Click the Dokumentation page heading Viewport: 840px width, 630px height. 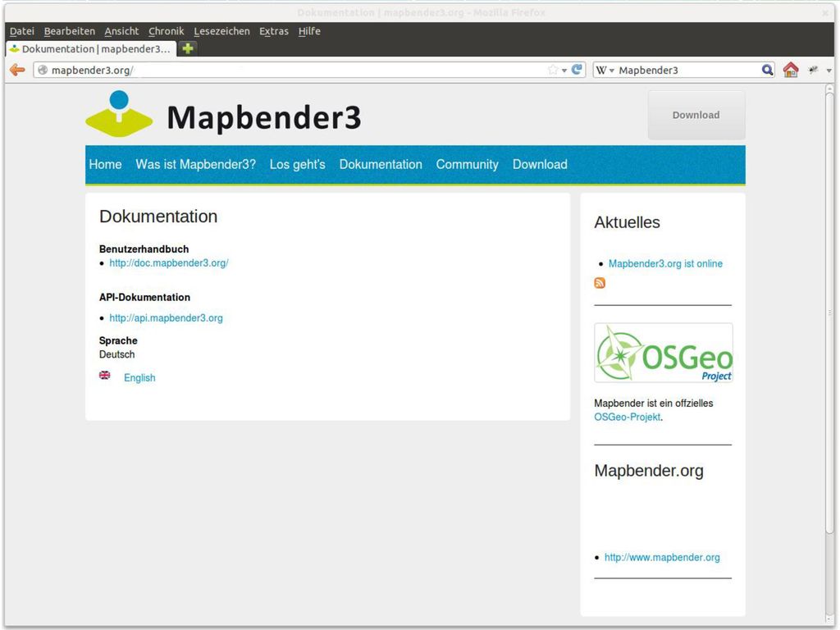pyautogui.click(x=158, y=217)
